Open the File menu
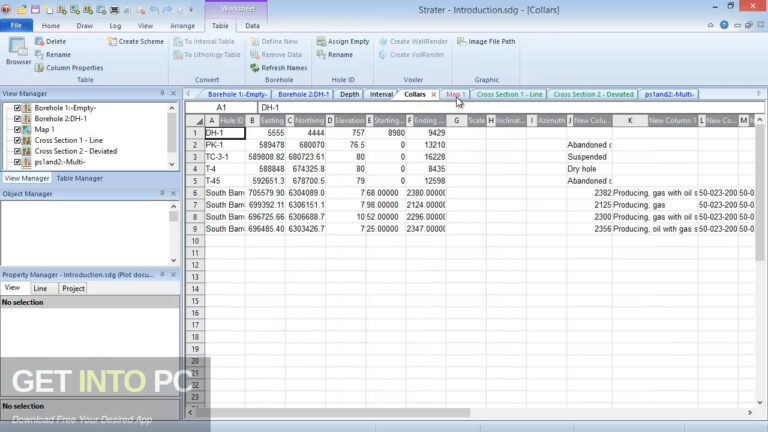Image resolution: width=768 pixels, height=432 pixels. [x=16, y=25]
